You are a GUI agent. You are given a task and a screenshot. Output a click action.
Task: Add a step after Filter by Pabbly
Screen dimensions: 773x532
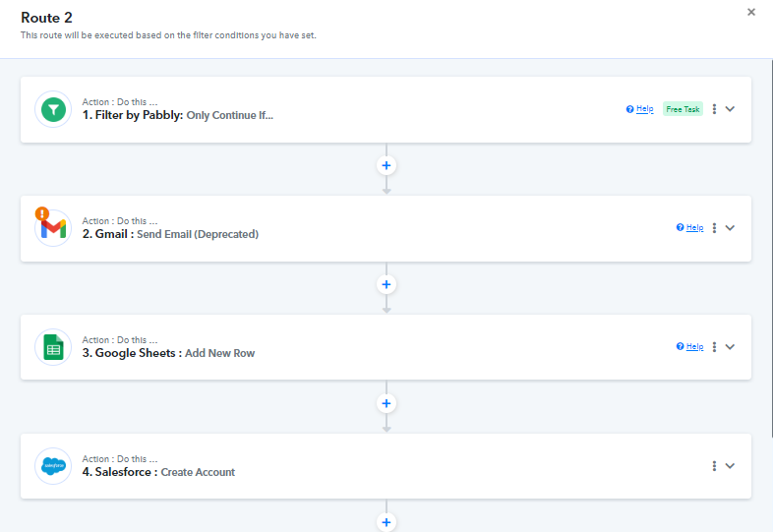tap(386, 165)
